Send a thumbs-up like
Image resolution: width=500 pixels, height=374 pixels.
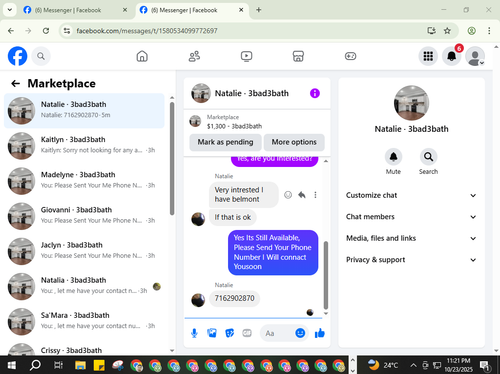click(320, 333)
